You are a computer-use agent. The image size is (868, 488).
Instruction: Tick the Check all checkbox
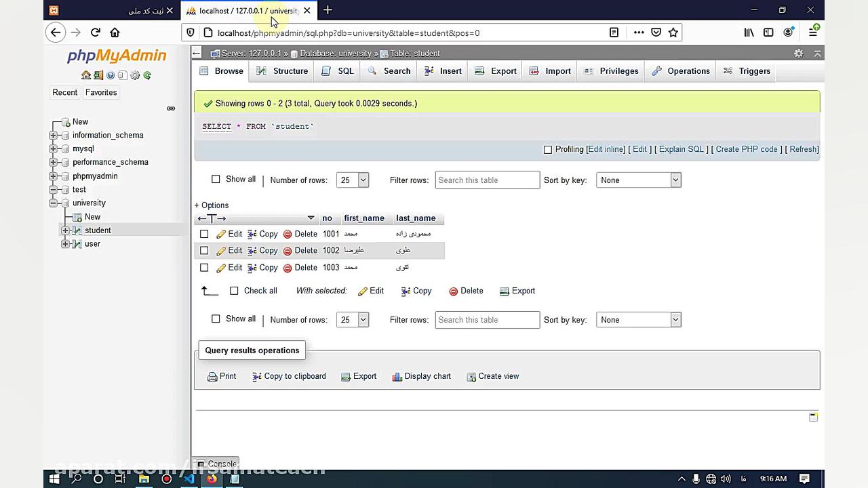click(234, 291)
